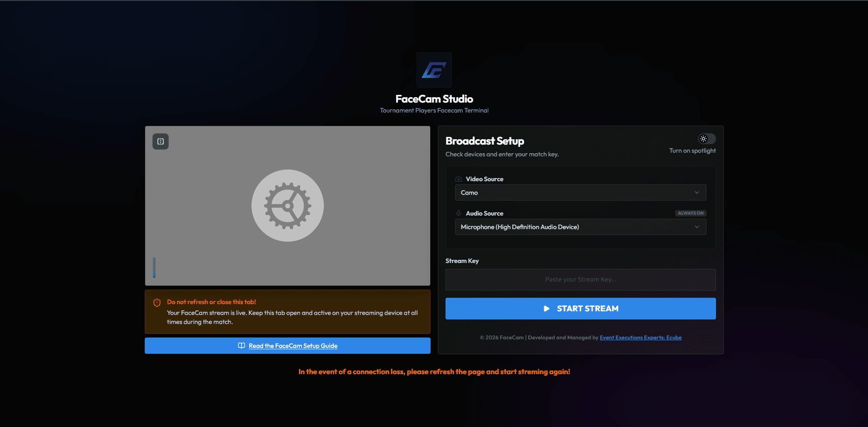Click inside the Stream Key input field
Viewport: 868px width, 427px height.
580,279
